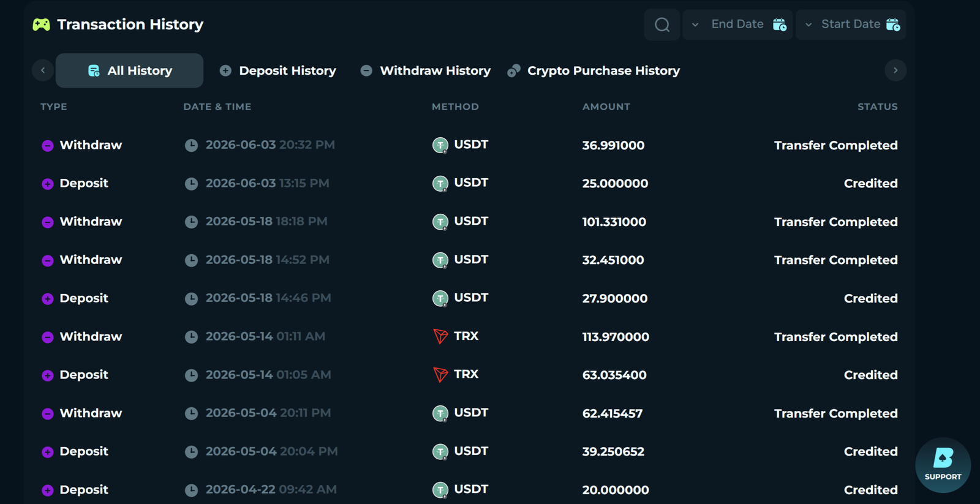Image resolution: width=980 pixels, height=504 pixels.
Task: Switch to Withdraw History tab
Action: pyautogui.click(x=426, y=70)
